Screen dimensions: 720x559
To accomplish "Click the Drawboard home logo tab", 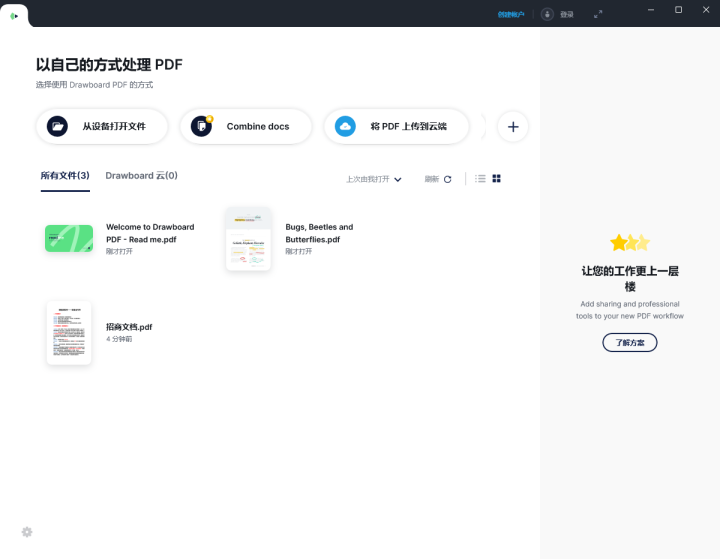I will pos(14,16).
